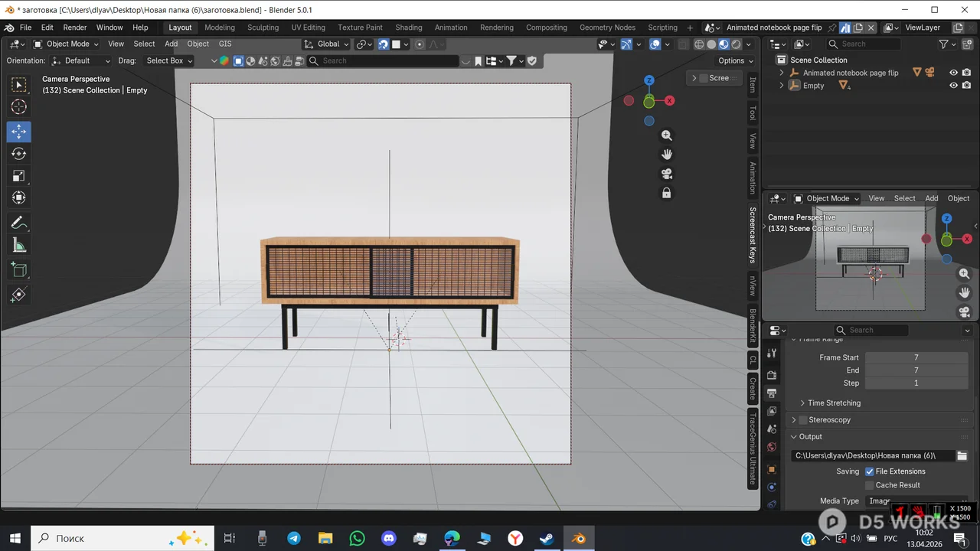Pick the Annotate tool
Viewport: 980px width, 551px height.
coord(19,223)
